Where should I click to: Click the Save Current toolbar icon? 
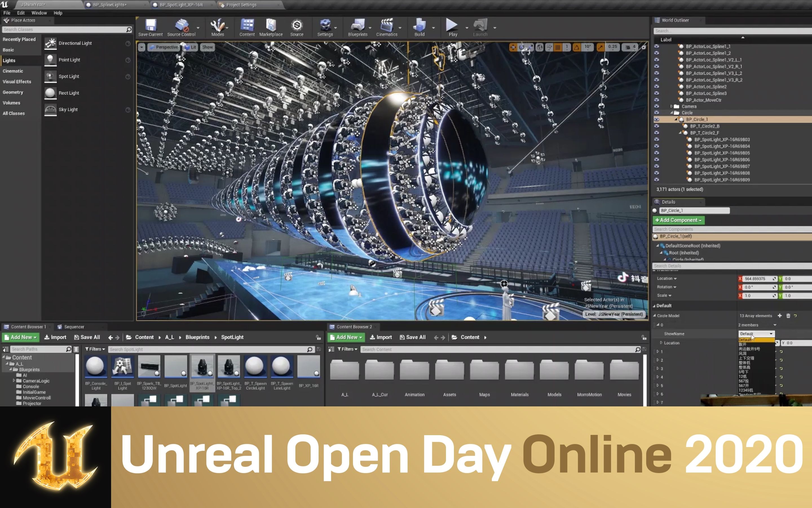coord(150,28)
